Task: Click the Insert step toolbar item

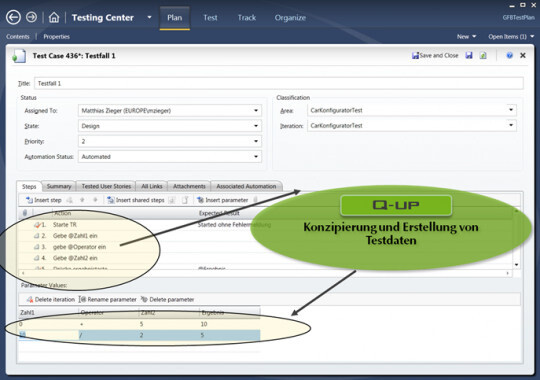Action: (x=44, y=200)
